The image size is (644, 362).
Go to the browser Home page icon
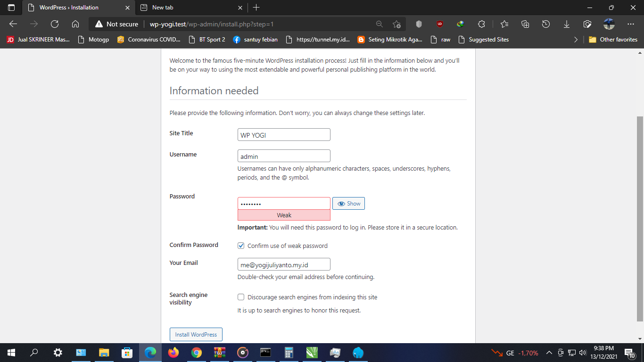point(75,24)
